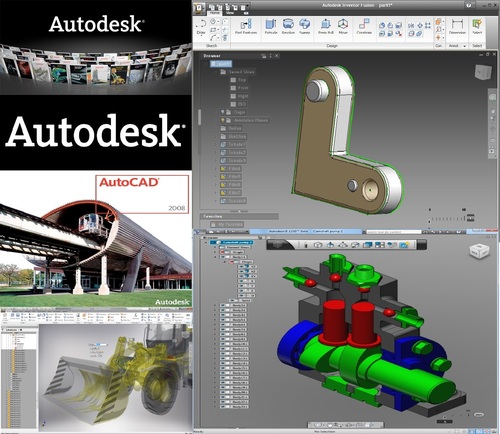Click the wireframe cube icon in floating toolbar

pyautogui.click(x=318, y=245)
